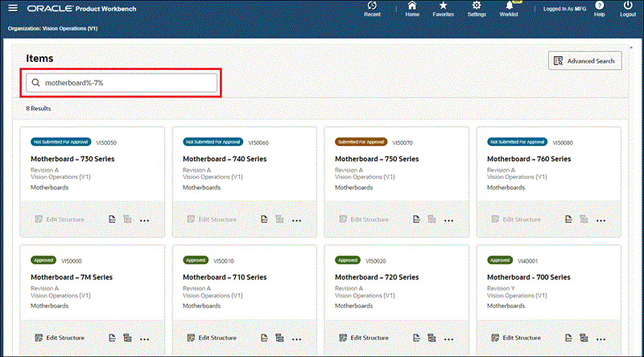
Task: Click Edit Structure on 740 Series card
Action: coord(212,219)
